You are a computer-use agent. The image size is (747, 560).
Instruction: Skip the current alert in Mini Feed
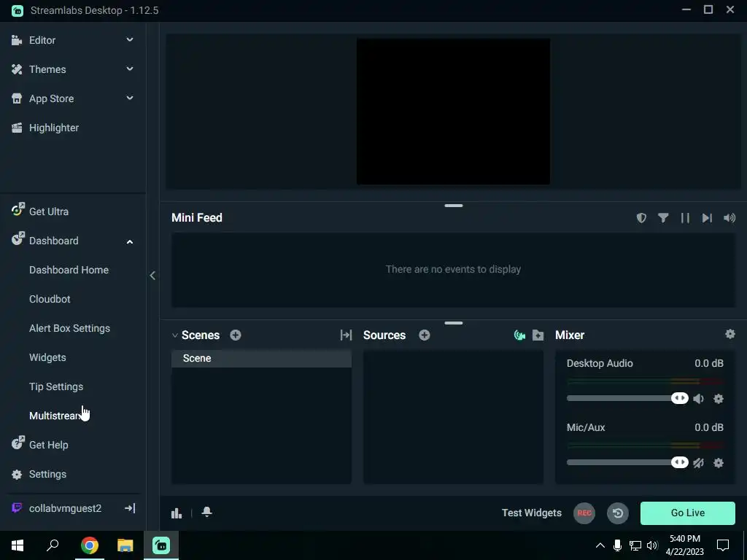[x=707, y=217]
